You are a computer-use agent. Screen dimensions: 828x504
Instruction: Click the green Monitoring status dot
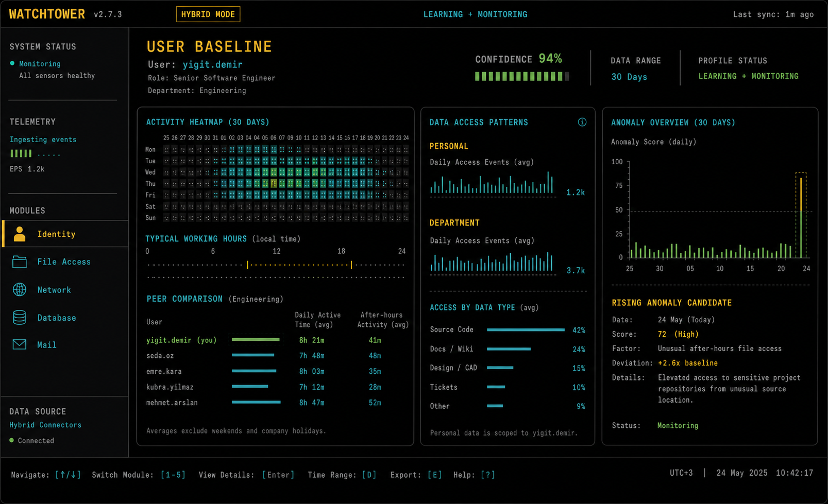click(x=12, y=63)
